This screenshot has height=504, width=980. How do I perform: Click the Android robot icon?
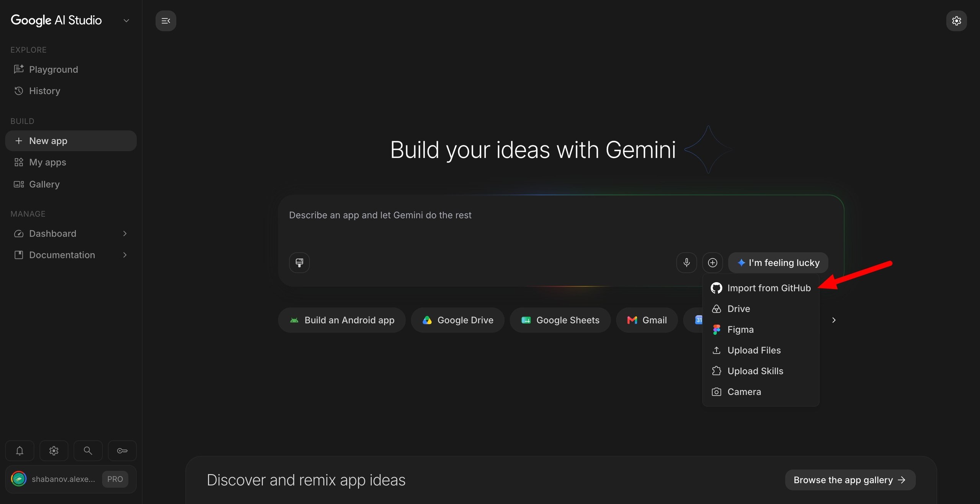[294, 320]
